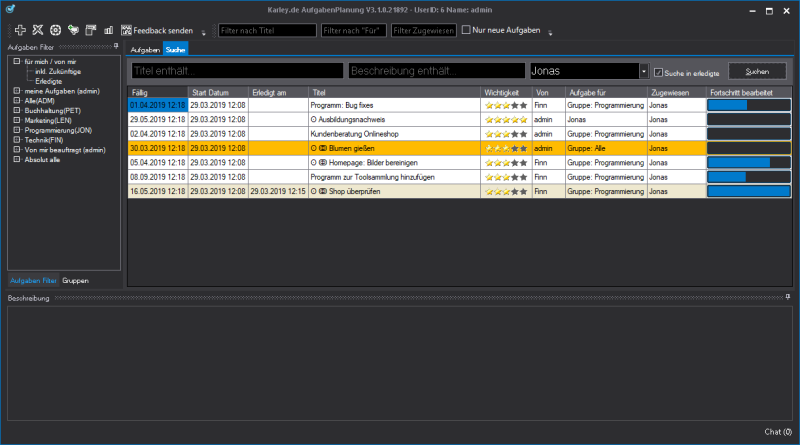Click progress bar of Homepage: Bilder bereinigen
The height and width of the screenshot is (445, 800).
click(x=748, y=162)
